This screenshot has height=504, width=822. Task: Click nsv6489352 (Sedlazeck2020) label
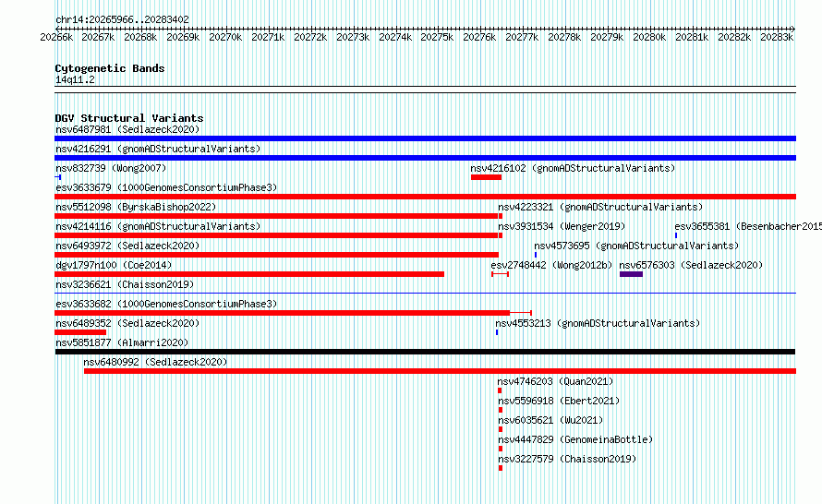pos(127,323)
